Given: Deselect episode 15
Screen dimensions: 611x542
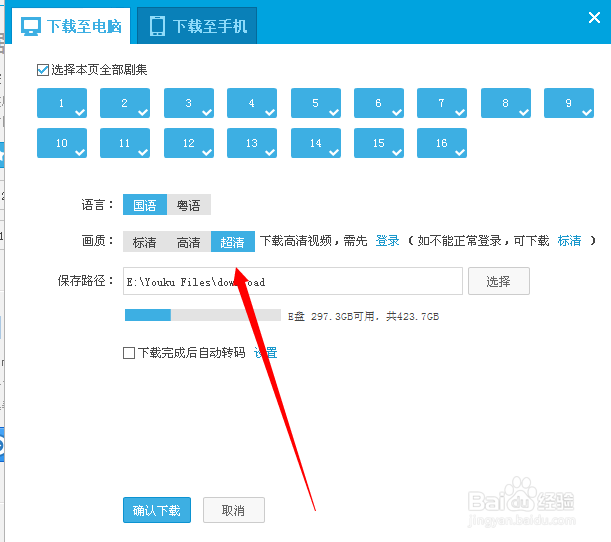Looking at the screenshot, I should pyautogui.click(x=379, y=143).
